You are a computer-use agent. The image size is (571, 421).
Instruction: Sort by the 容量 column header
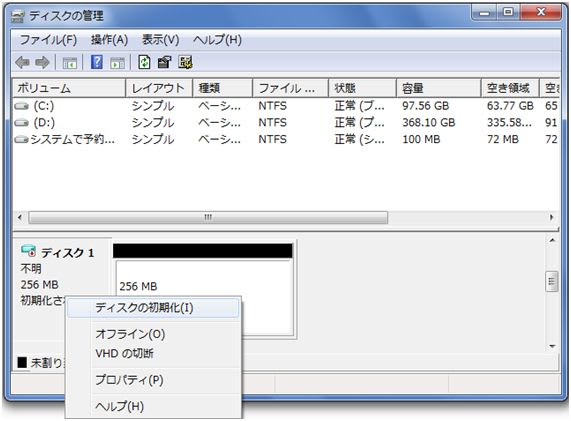click(x=438, y=88)
